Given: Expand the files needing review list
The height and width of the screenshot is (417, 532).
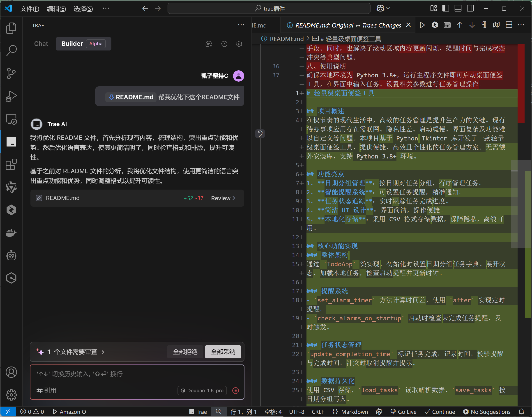Looking at the screenshot, I should [x=76, y=352].
